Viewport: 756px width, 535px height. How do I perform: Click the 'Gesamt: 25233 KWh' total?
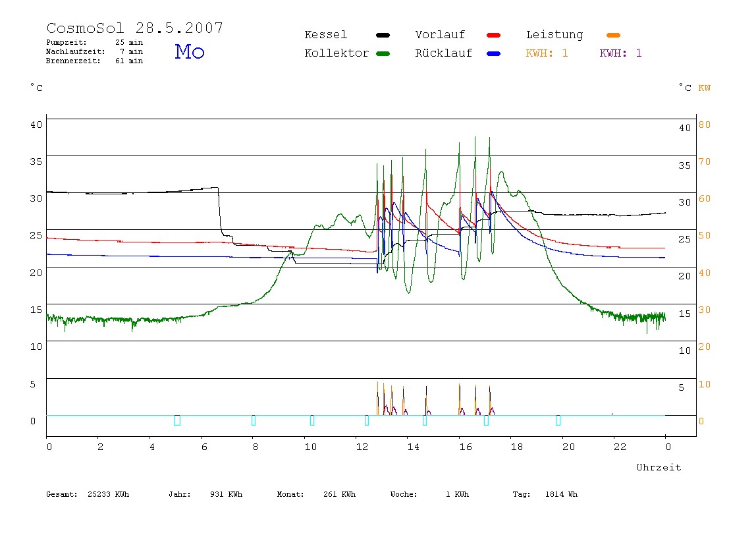tap(88, 494)
